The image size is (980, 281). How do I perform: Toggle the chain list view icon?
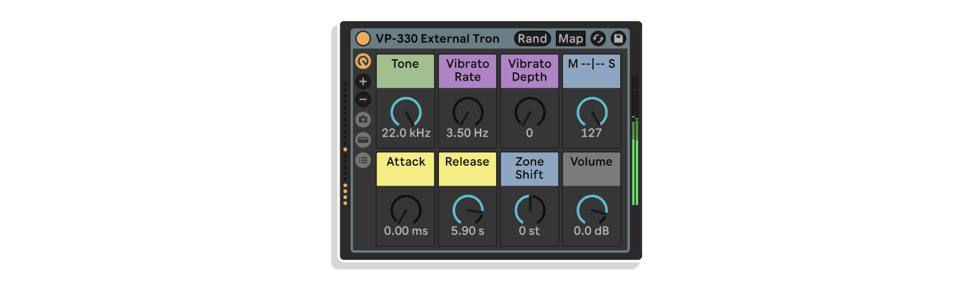point(363,140)
